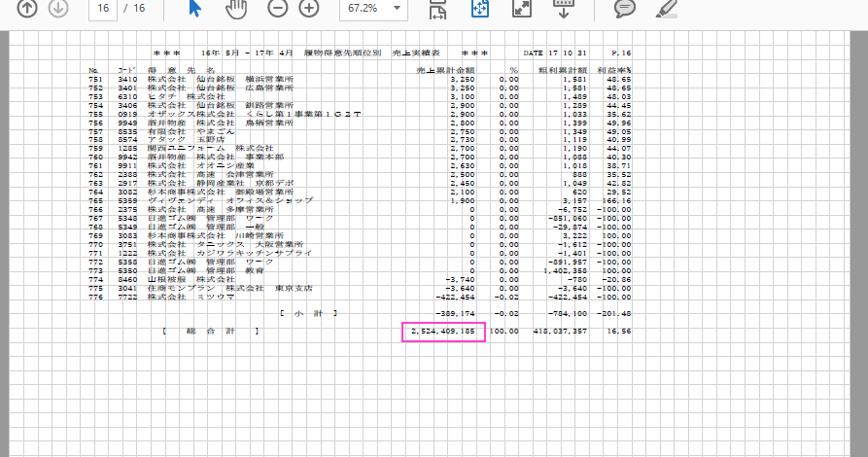Image resolution: width=868 pixels, height=457 pixels.
Task: Activate the arrow selection tool
Action: (x=195, y=8)
